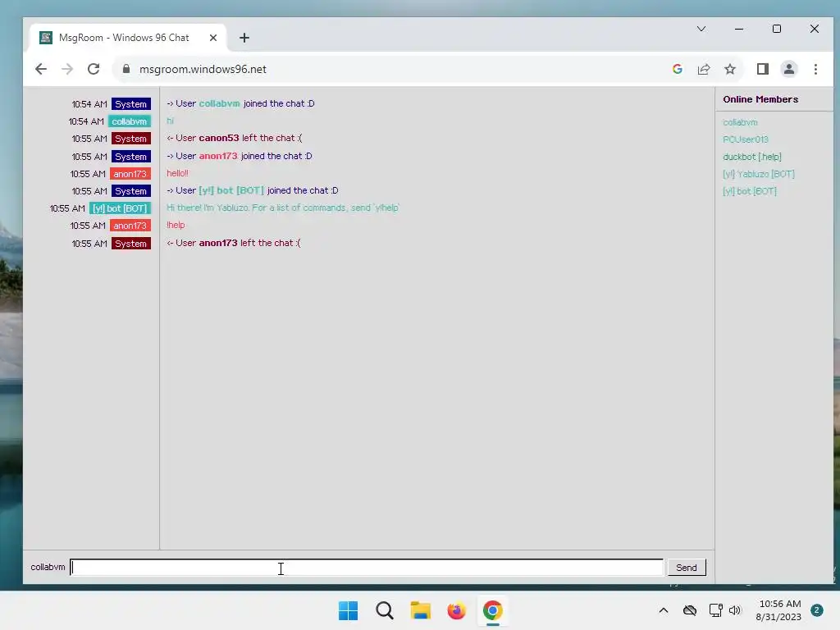This screenshot has height=630, width=840.
Task: Select PCUser013 in Online Members
Action: (745, 139)
